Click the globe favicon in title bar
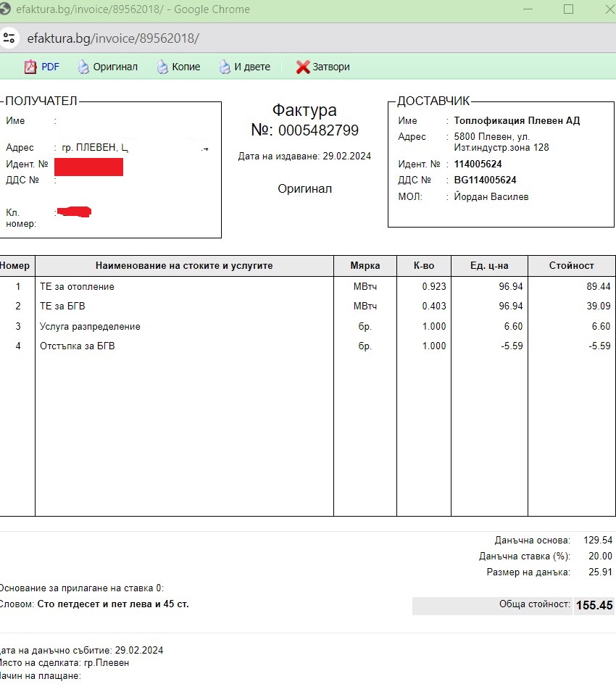The height and width of the screenshot is (692, 616). coord(6,9)
